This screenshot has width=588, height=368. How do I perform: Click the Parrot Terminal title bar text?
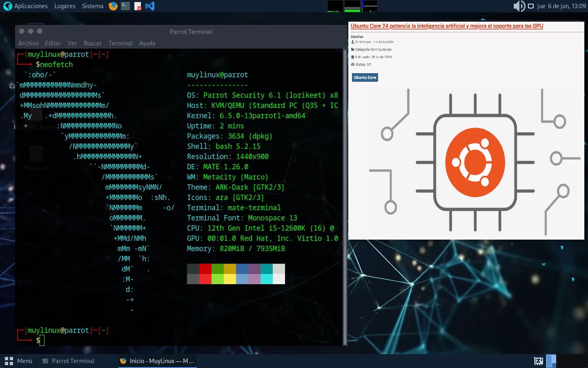coord(191,32)
